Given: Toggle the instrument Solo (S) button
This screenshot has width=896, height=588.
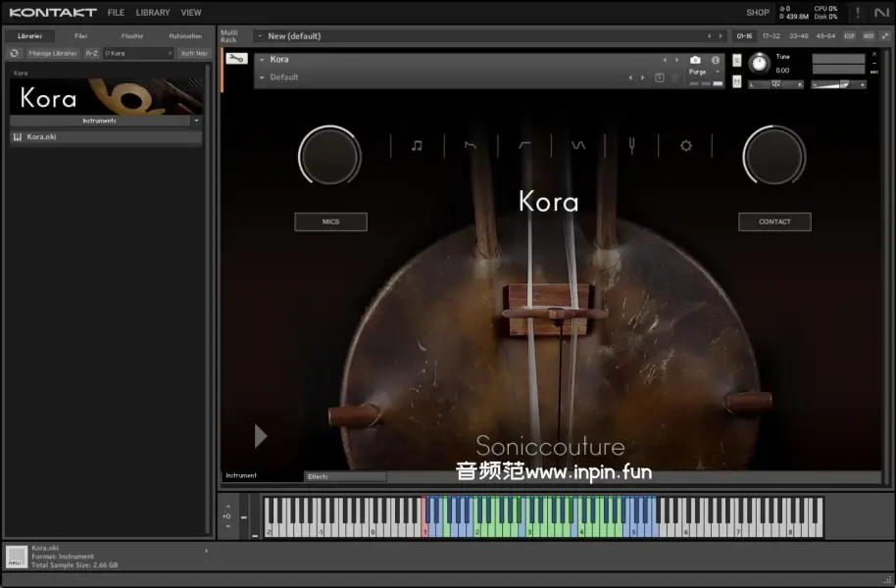Looking at the screenshot, I should (736, 60).
